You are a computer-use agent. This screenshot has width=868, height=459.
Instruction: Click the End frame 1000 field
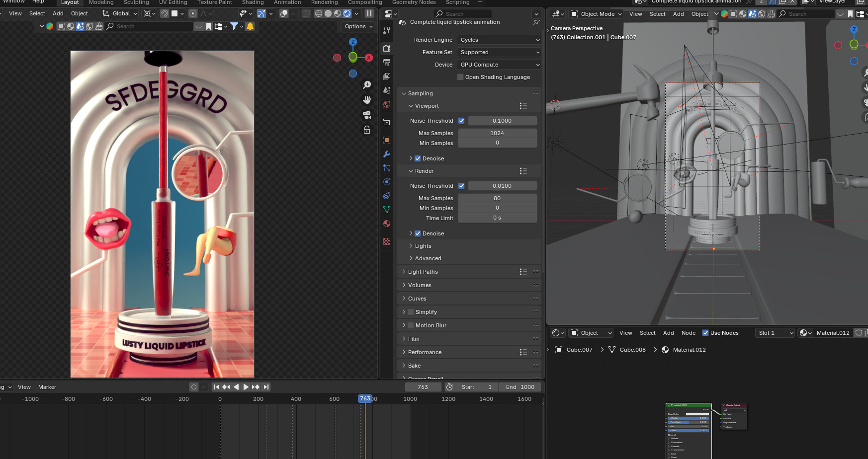click(x=521, y=387)
